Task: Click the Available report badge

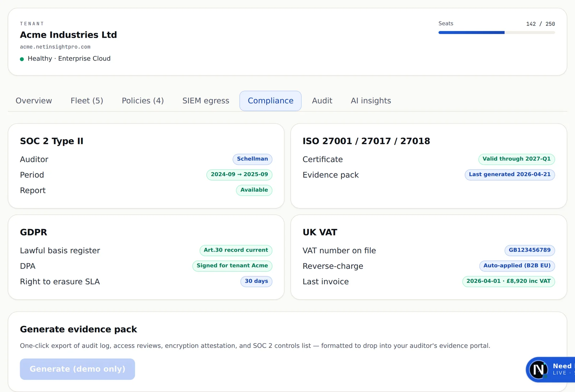Action: (254, 190)
